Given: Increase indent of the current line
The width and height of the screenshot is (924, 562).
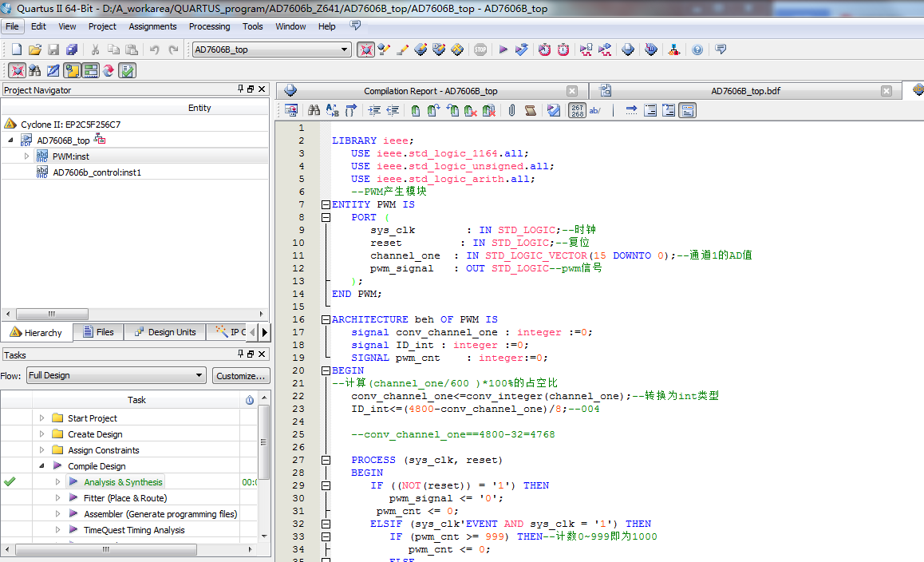Looking at the screenshot, I should point(375,110).
